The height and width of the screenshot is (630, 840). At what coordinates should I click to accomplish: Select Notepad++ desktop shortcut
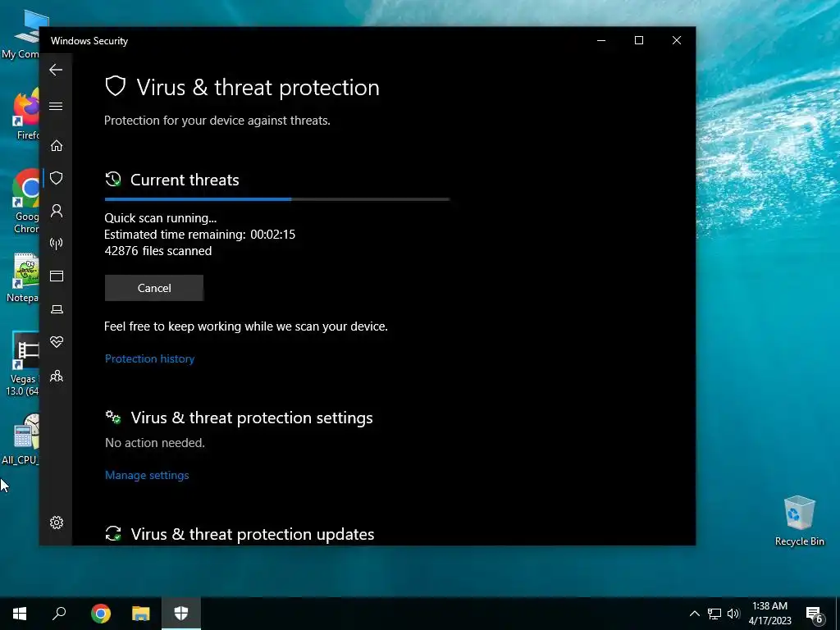coord(22,279)
